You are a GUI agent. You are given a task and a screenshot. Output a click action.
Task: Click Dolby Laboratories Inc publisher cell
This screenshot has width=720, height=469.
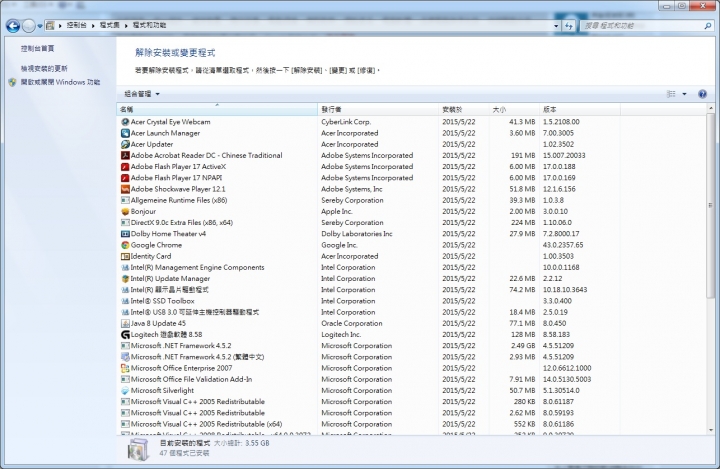[x=357, y=234]
